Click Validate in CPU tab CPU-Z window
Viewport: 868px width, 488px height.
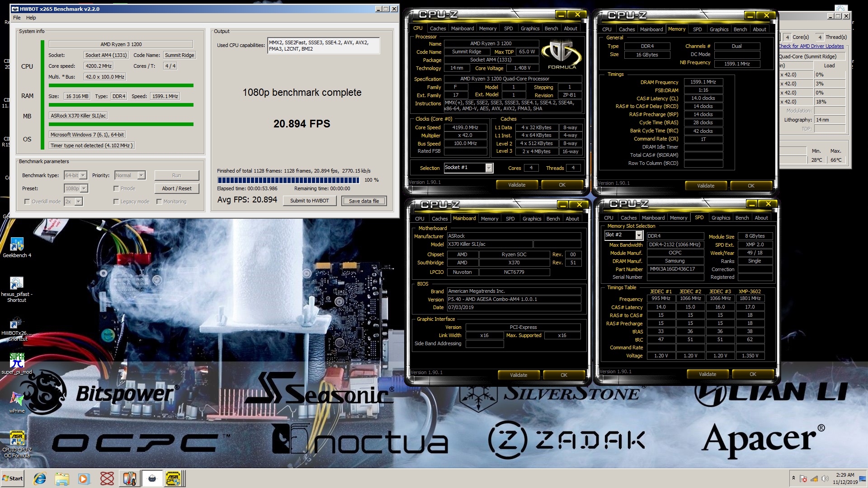[x=517, y=185]
